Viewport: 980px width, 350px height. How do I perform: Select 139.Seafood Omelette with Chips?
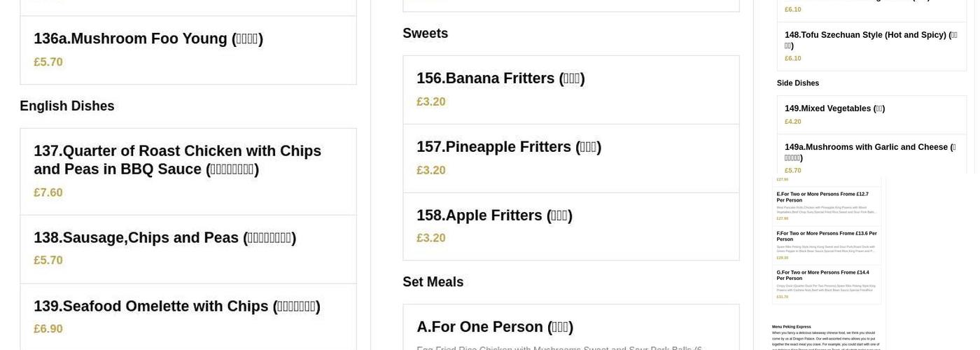pos(176,307)
